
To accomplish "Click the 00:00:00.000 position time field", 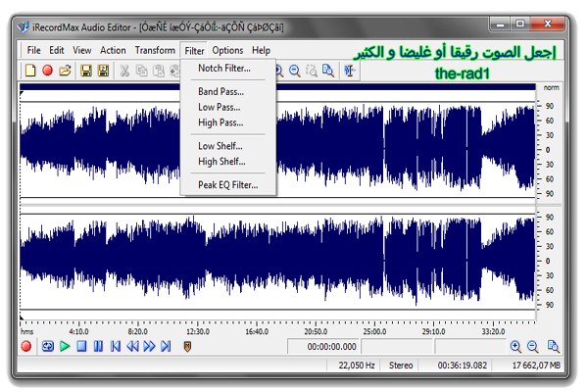I will tap(323, 347).
